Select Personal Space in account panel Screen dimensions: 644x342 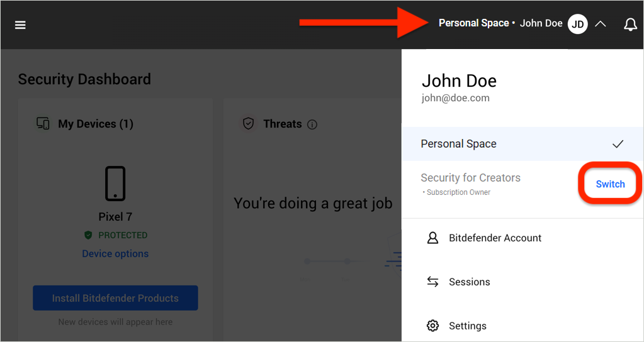pos(523,144)
